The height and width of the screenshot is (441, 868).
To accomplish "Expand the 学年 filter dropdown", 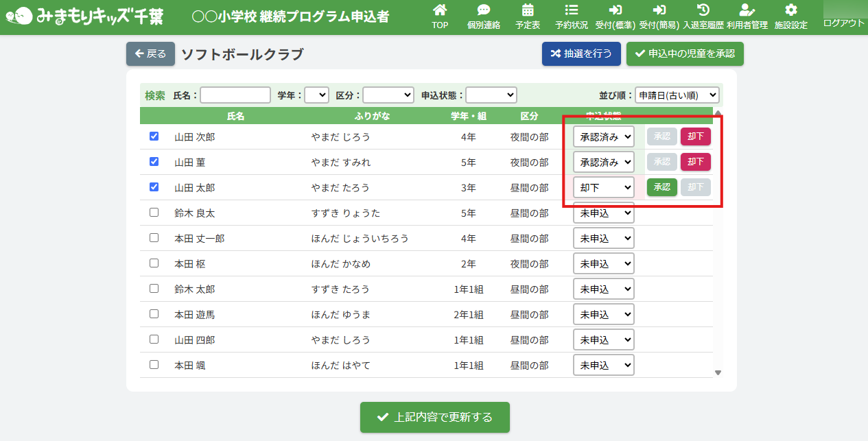I will point(316,95).
